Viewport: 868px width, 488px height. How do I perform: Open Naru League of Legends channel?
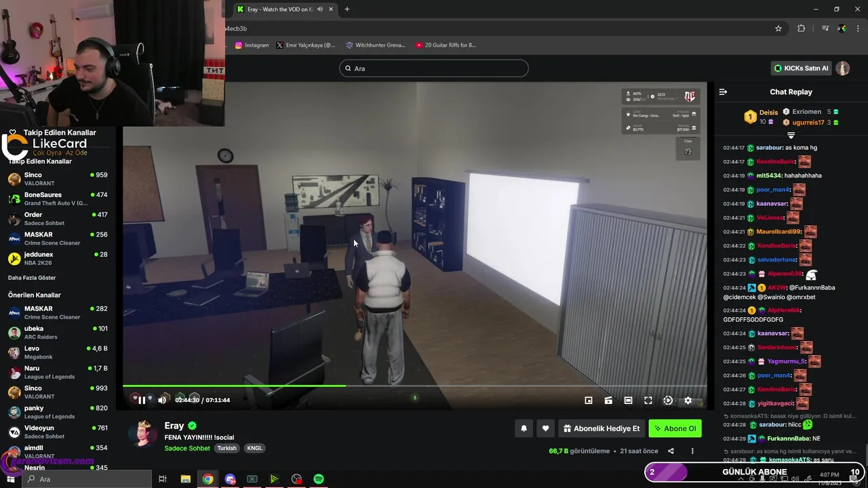point(58,372)
